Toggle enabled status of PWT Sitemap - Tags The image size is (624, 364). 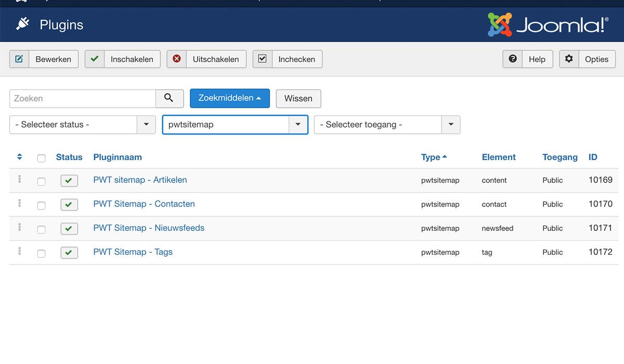pyautogui.click(x=69, y=252)
